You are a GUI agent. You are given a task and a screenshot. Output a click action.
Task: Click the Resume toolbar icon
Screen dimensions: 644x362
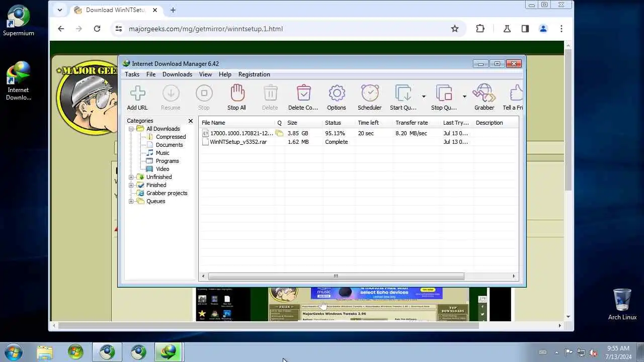pos(171,98)
